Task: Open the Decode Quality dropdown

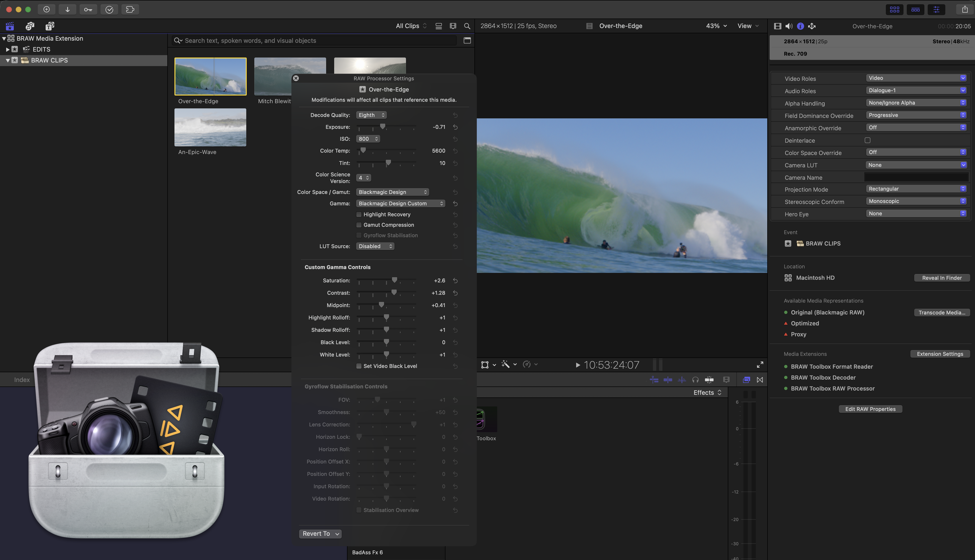Action: [x=371, y=115]
